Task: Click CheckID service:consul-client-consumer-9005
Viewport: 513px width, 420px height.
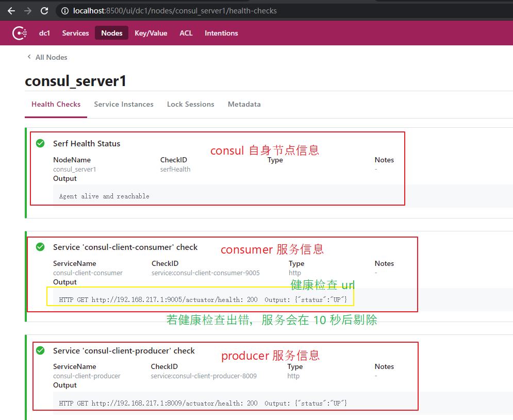Action: pyautogui.click(x=206, y=273)
